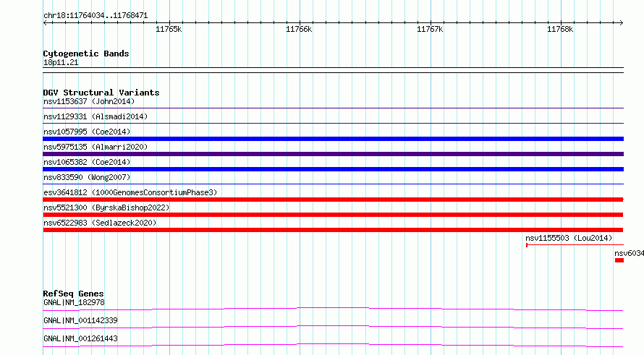This screenshot has width=644, height=355.
Task: Click the 18p11.21 band label
Action: [61, 62]
